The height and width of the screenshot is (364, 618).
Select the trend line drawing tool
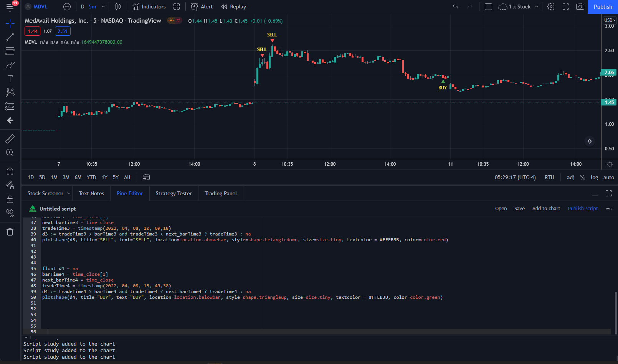[10, 37]
